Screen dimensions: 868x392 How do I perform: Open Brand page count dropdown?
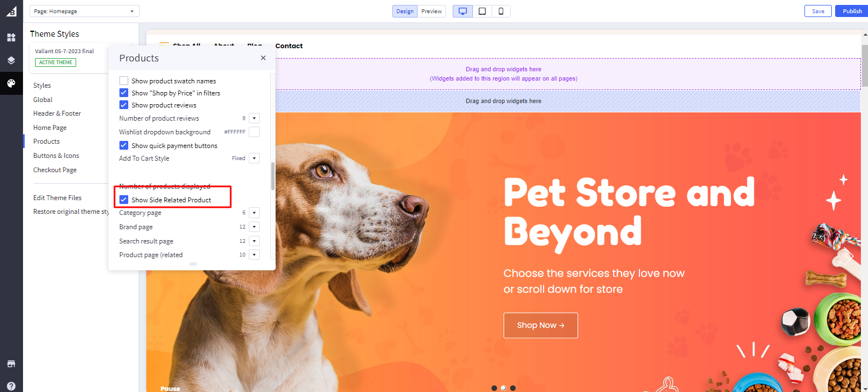pos(254,227)
